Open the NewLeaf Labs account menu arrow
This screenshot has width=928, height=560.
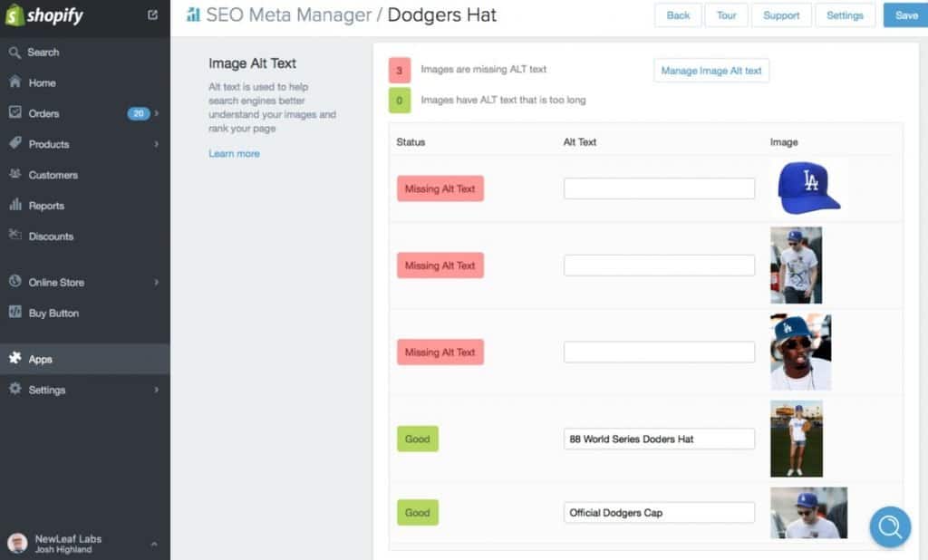[153, 544]
